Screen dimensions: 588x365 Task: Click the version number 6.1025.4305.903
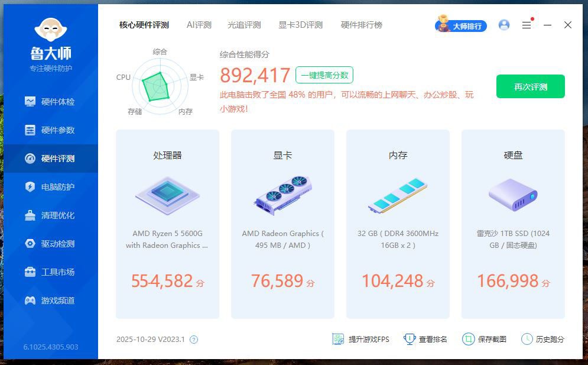pyautogui.click(x=51, y=347)
